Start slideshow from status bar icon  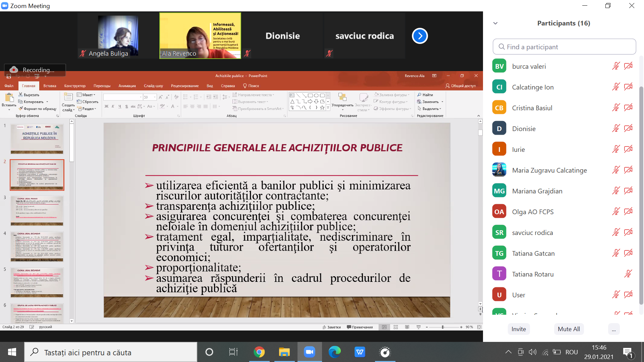click(418, 327)
